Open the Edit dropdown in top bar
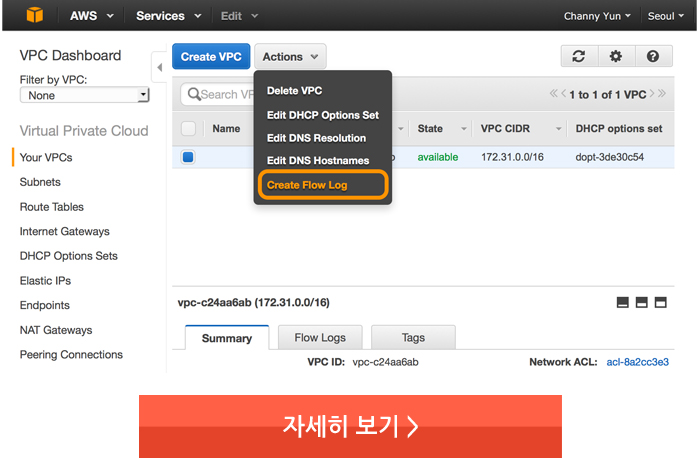The height and width of the screenshot is (458, 700). [x=239, y=16]
